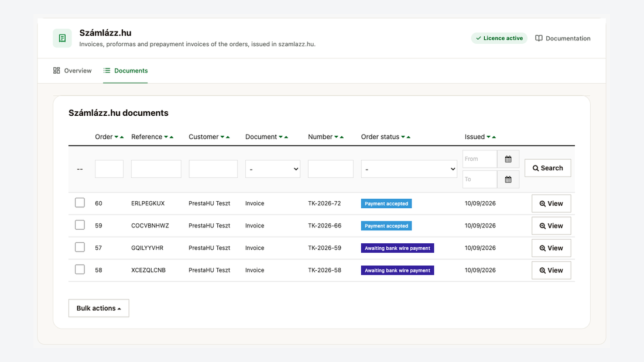Select checkbox for order 57

pyautogui.click(x=80, y=247)
